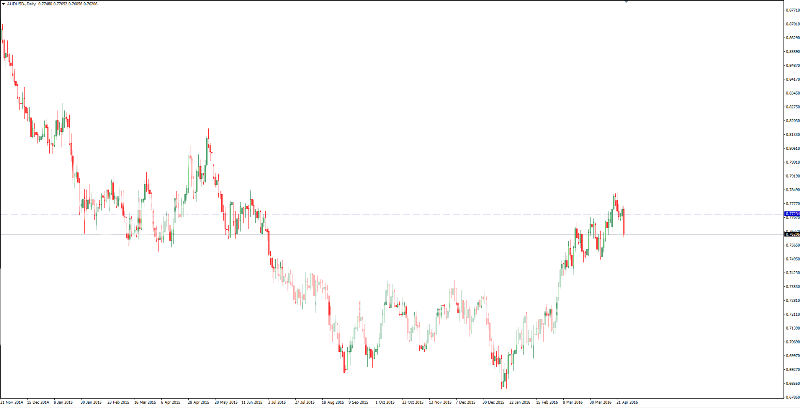Image resolution: width=800 pixels, height=408 pixels.
Task: Click the "18 Aug 2015" date label
Action: pyautogui.click(x=332, y=402)
